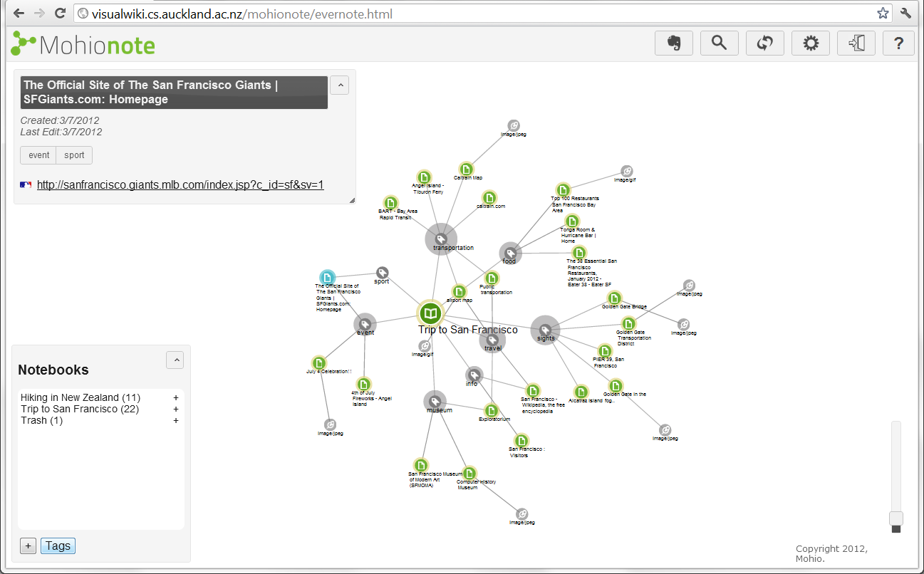Open the BART Bay Area Rapid Transit note
Viewport: 924px width, 574px height.
pyautogui.click(x=390, y=203)
